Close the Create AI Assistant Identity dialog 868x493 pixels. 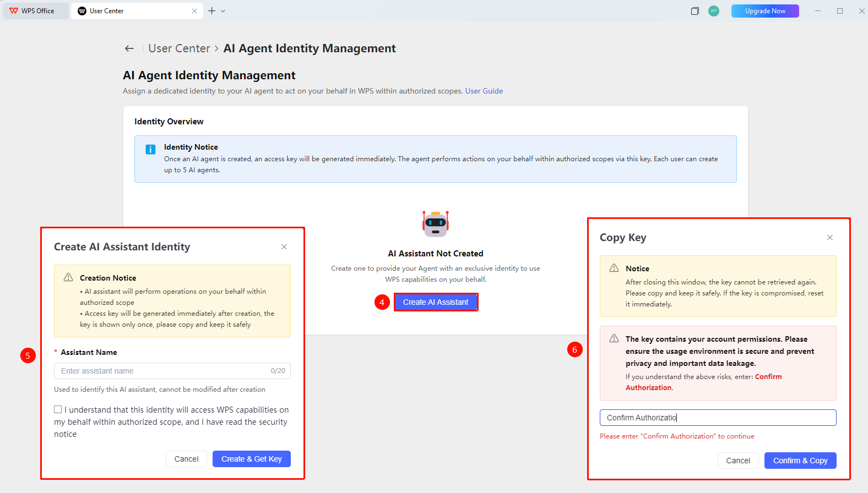[x=284, y=246]
